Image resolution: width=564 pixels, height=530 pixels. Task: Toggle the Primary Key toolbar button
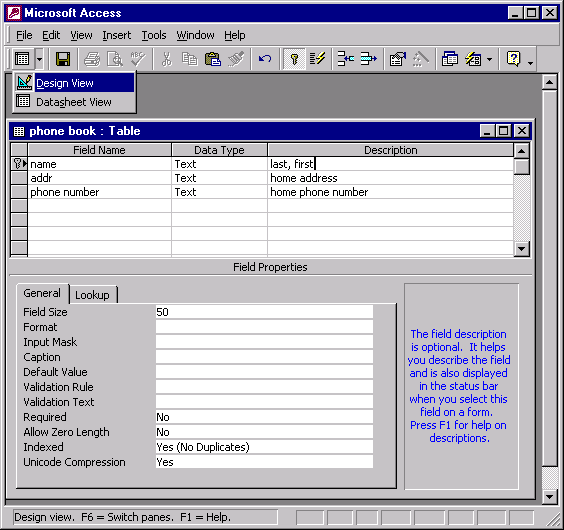294,59
